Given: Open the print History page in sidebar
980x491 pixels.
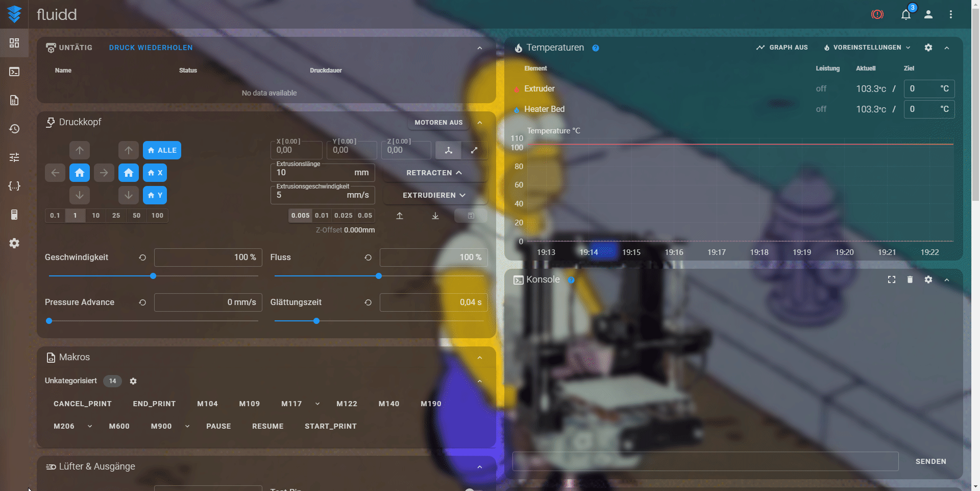Looking at the screenshot, I should coord(14,129).
